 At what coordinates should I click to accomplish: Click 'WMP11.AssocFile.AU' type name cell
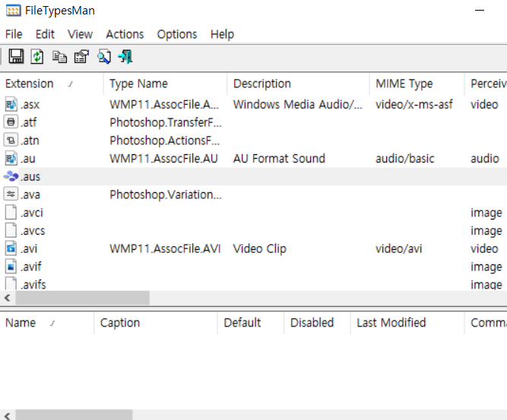163,159
